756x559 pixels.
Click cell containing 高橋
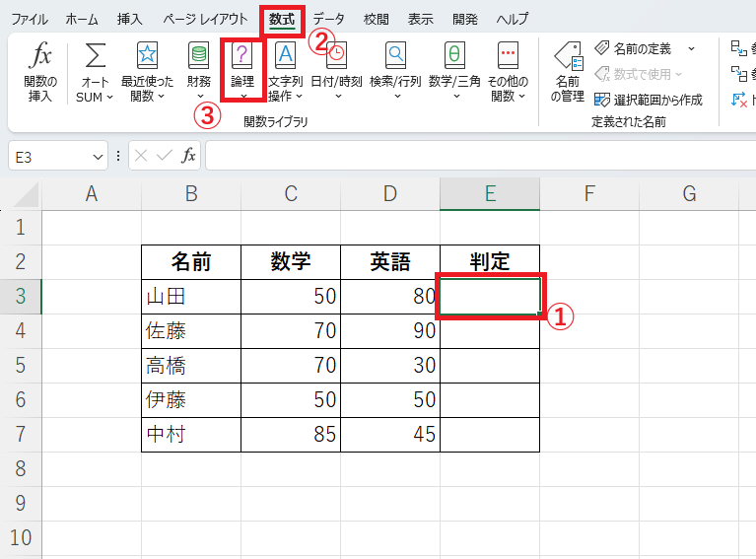[191, 366]
